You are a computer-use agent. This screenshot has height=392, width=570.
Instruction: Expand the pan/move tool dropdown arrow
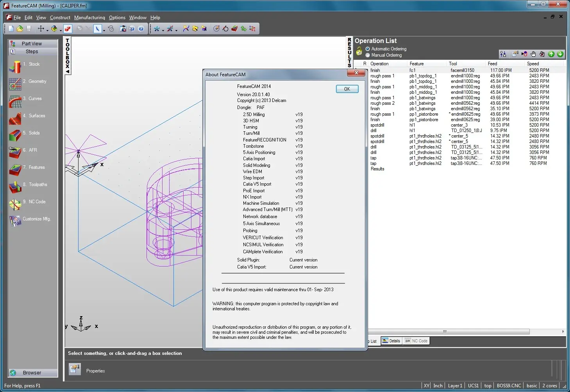click(47, 30)
